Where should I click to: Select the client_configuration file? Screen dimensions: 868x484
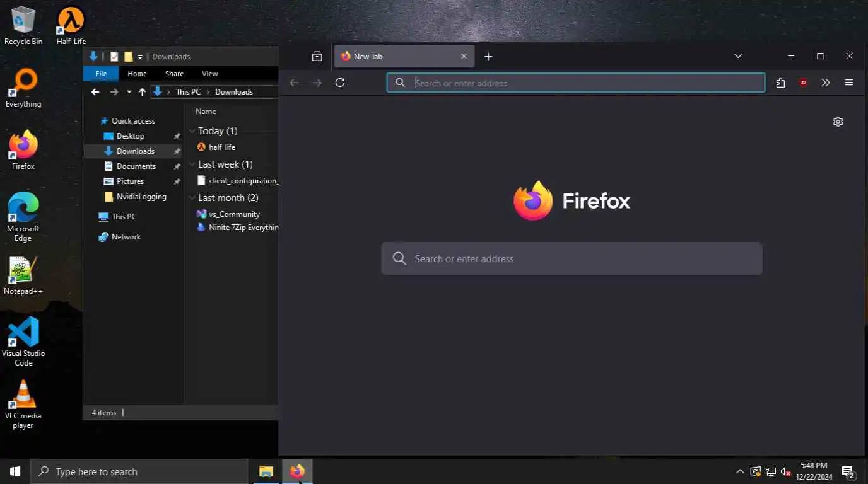pyautogui.click(x=238, y=181)
